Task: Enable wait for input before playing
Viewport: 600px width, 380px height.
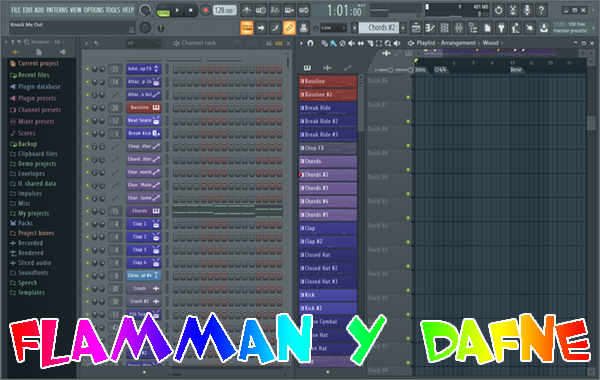Action: point(261,10)
